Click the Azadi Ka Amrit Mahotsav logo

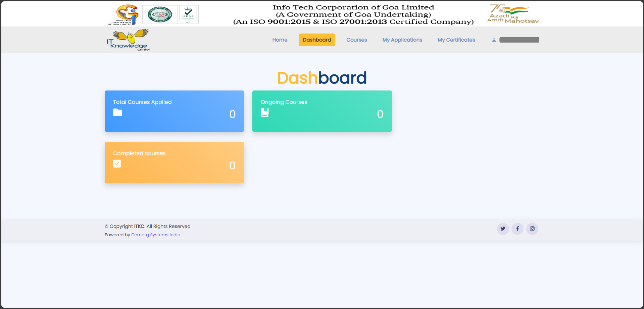[x=512, y=14]
